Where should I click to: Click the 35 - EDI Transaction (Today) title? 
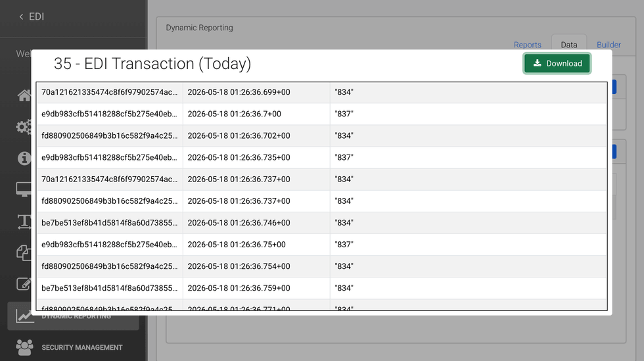[152, 64]
